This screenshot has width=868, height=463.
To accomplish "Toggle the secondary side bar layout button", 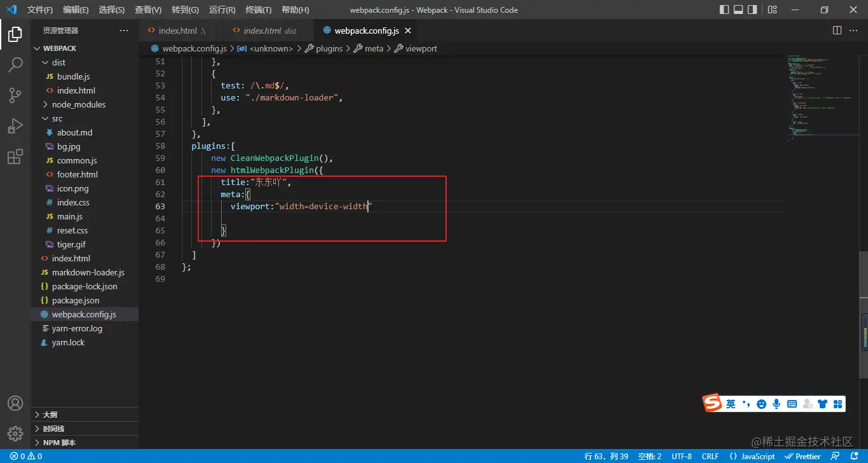I will 752,10.
